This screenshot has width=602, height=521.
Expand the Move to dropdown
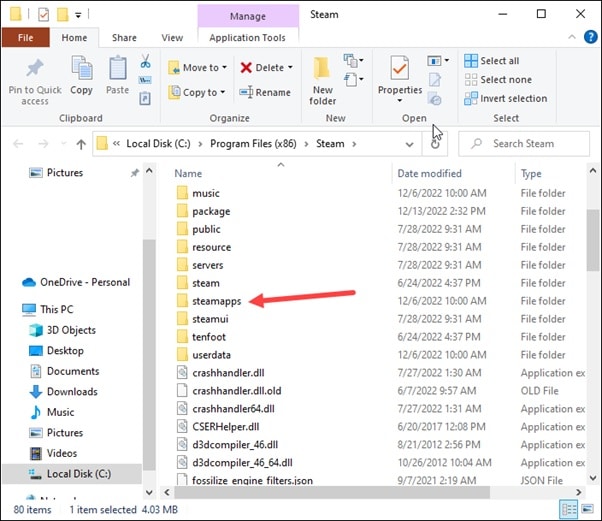[x=227, y=68]
